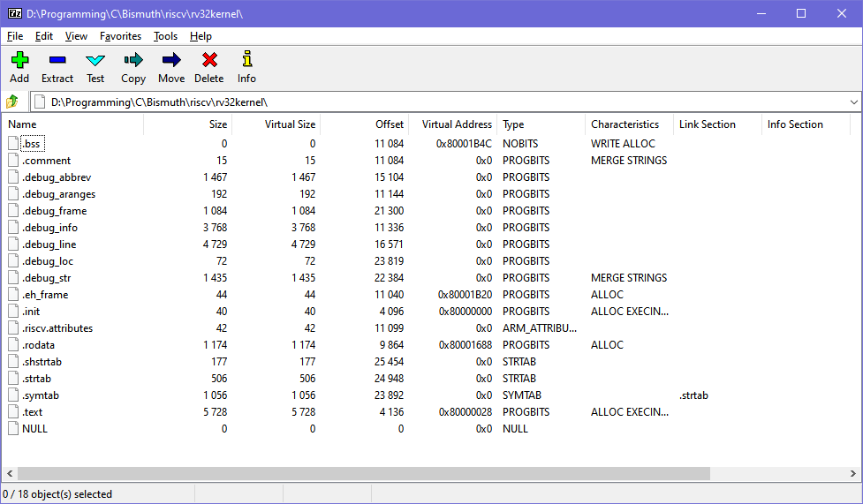Open the Favorites menu
Screen dimensions: 863x504
[x=120, y=36]
